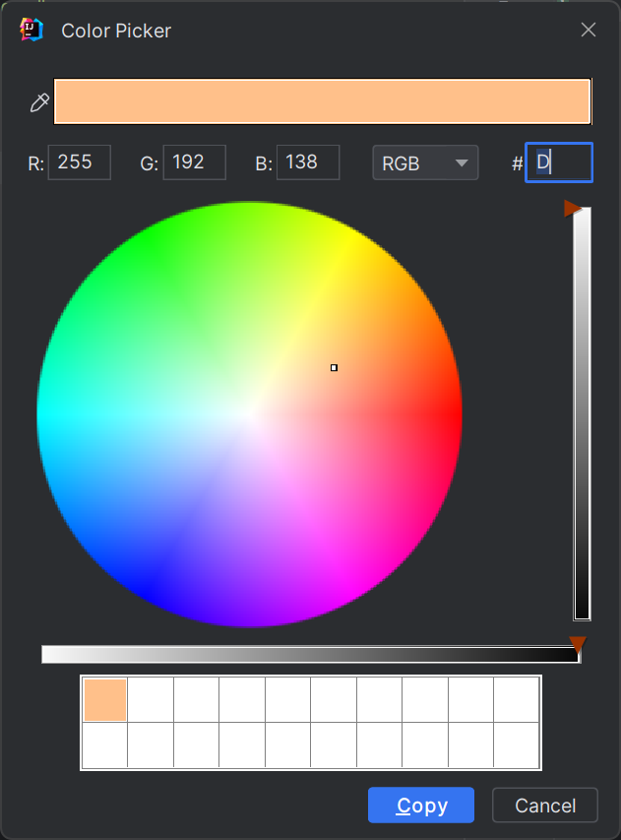Open the RGB color mode dropdown
Viewport: 621px width, 840px height.
425,162
